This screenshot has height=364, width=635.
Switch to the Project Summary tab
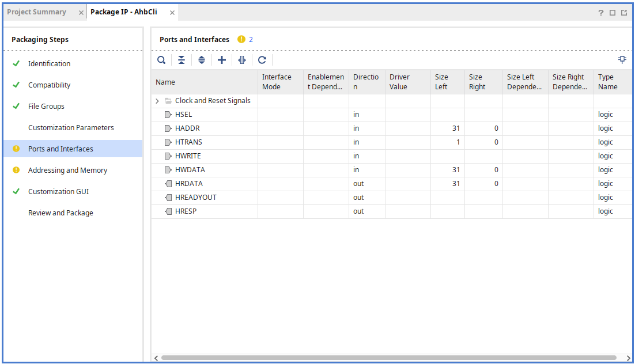(x=37, y=12)
